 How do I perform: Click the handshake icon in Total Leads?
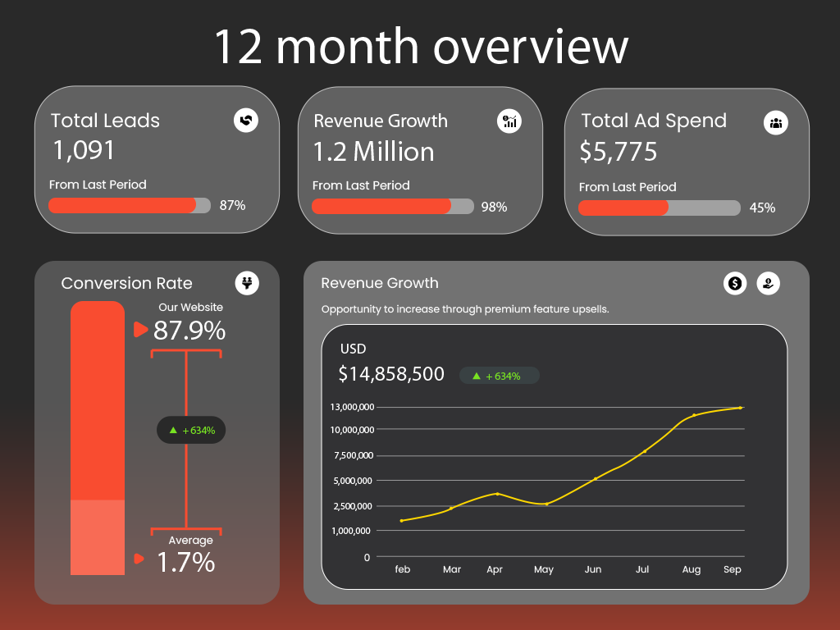tap(245, 121)
